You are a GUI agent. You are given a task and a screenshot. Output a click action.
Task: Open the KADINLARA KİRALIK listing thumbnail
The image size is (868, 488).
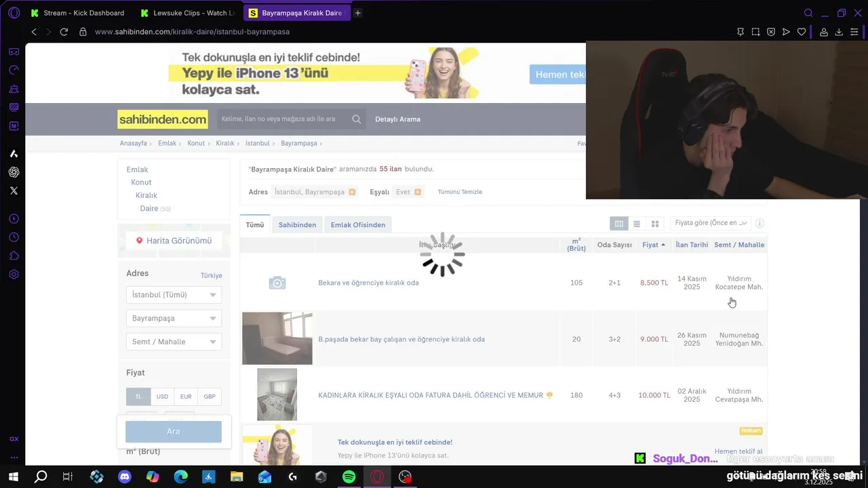point(277,394)
